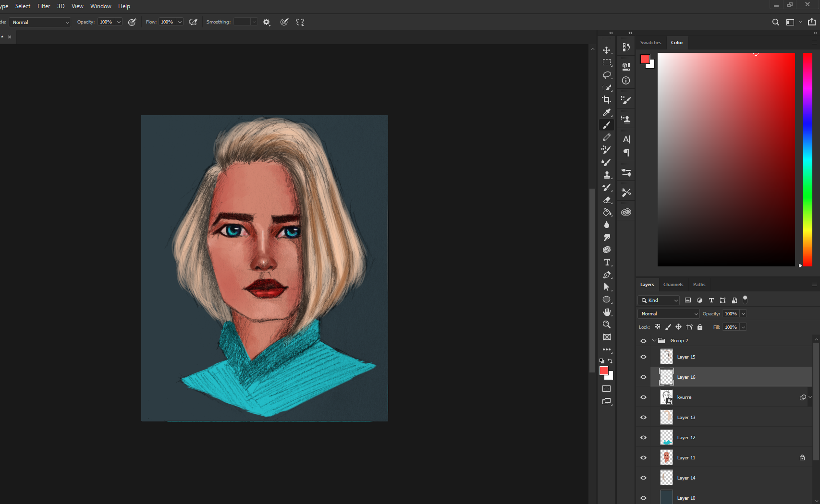Open the Filter menu
The image size is (820, 504).
click(44, 6)
